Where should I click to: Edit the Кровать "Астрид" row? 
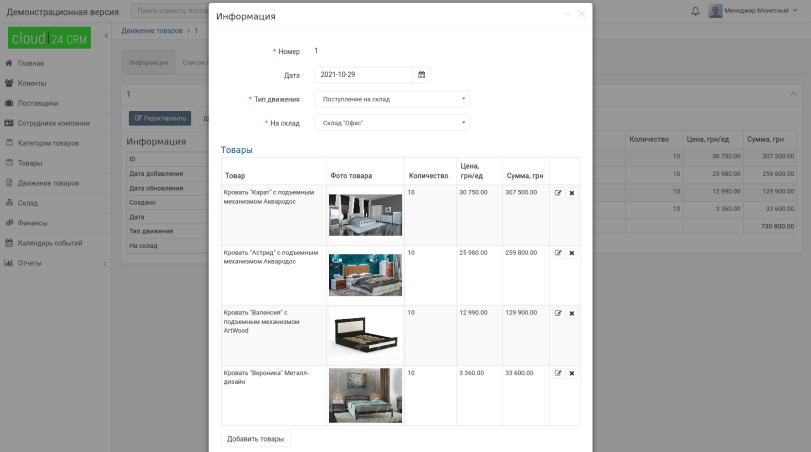(558, 253)
